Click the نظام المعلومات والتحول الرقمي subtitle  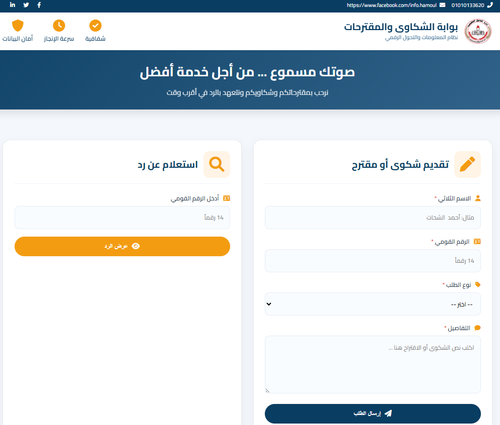(x=421, y=37)
